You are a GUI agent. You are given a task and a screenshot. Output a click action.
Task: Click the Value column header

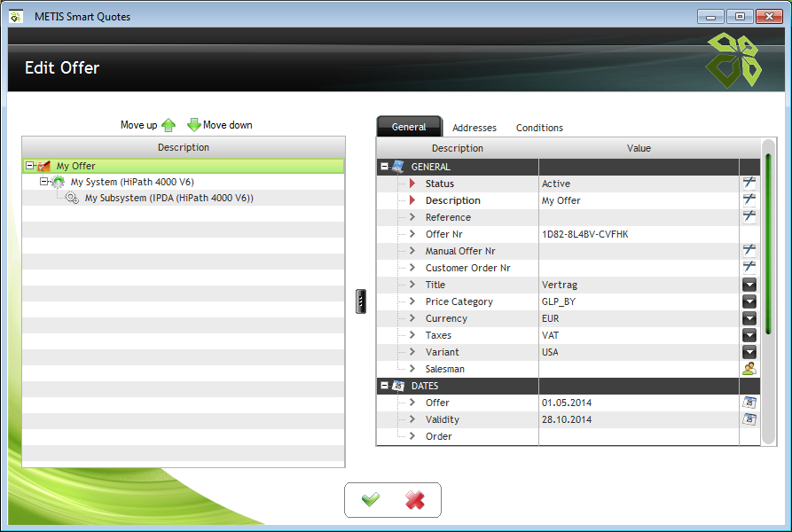[639, 148]
